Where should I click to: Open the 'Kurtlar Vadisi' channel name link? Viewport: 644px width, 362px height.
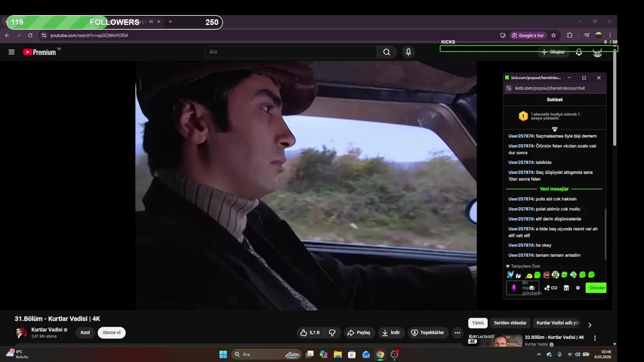pos(47,330)
